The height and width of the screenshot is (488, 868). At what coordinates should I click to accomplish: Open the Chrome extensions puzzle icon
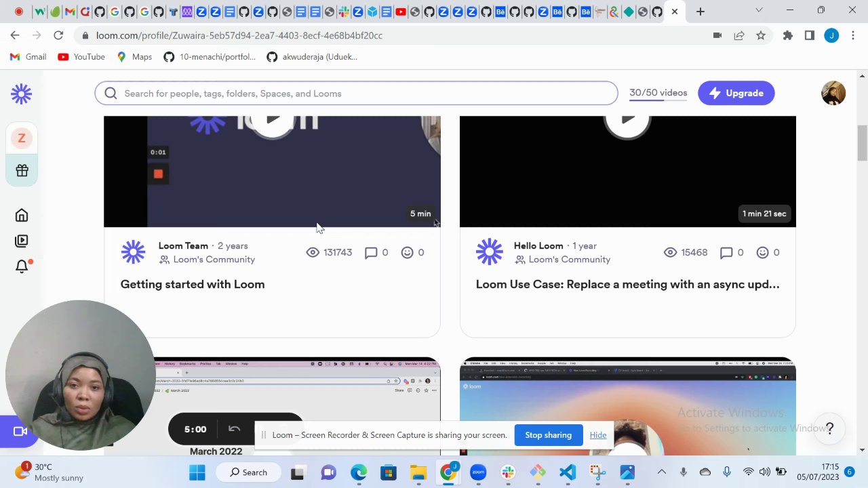(788, 35)
